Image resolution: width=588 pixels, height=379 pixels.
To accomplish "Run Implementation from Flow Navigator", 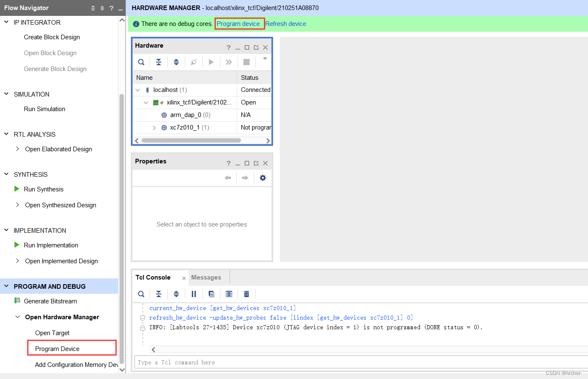I will (x=51, y=245).
